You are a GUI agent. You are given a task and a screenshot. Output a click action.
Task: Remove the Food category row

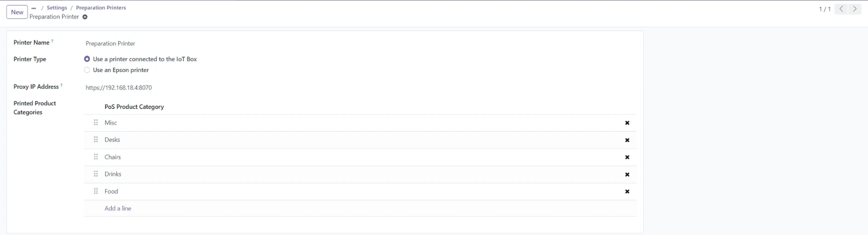627,192
